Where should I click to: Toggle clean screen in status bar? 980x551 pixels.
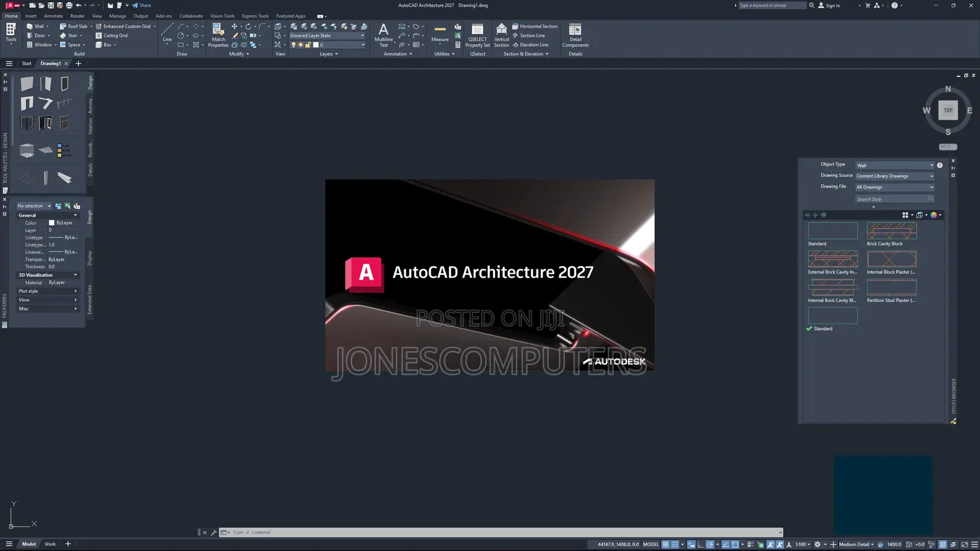[x=965, y=544]
